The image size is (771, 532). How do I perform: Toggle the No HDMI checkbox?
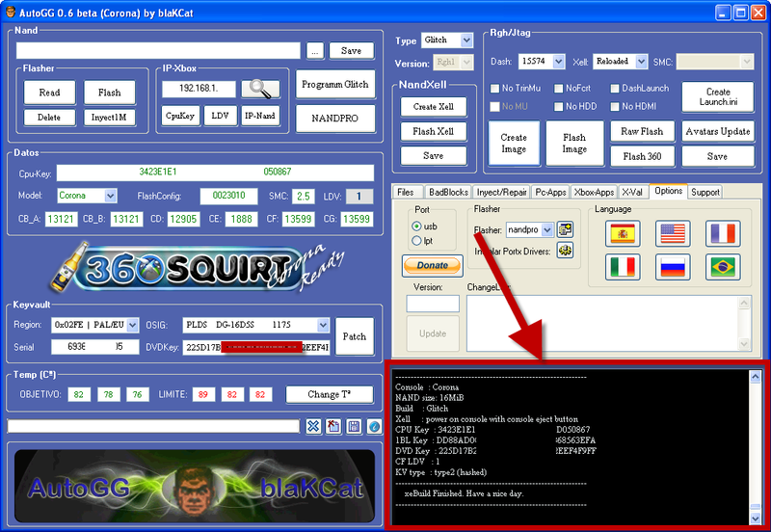click(615, 107)
